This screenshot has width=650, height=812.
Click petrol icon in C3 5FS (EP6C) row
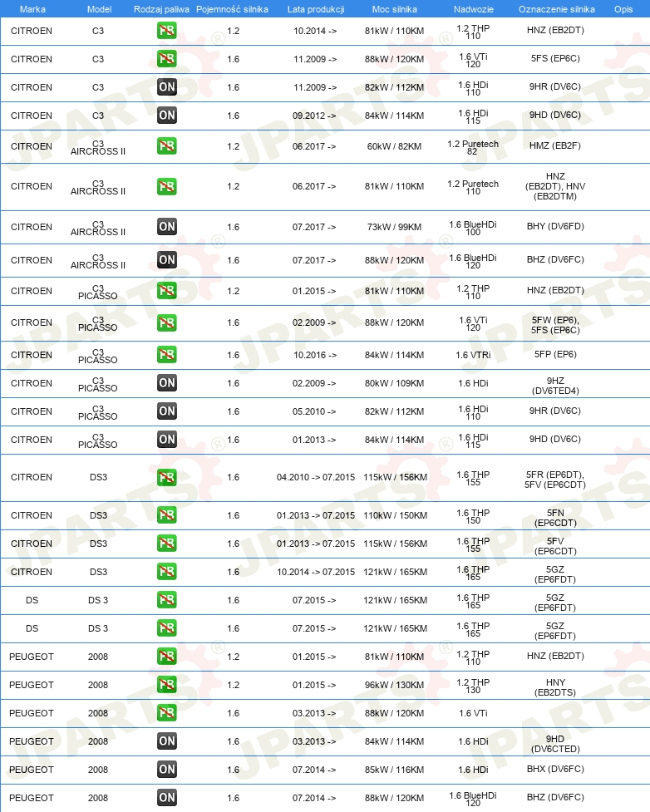tap(167, 59)
